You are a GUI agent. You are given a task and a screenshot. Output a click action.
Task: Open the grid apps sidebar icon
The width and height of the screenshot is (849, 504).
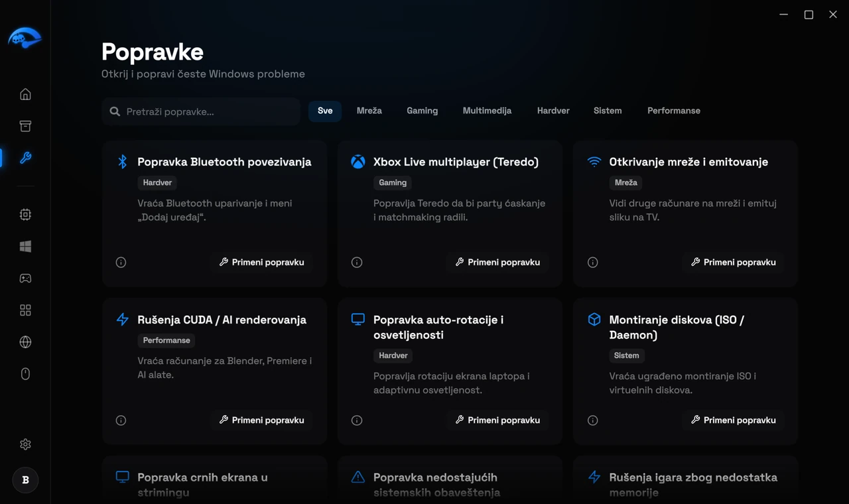(x=25, y=310)
